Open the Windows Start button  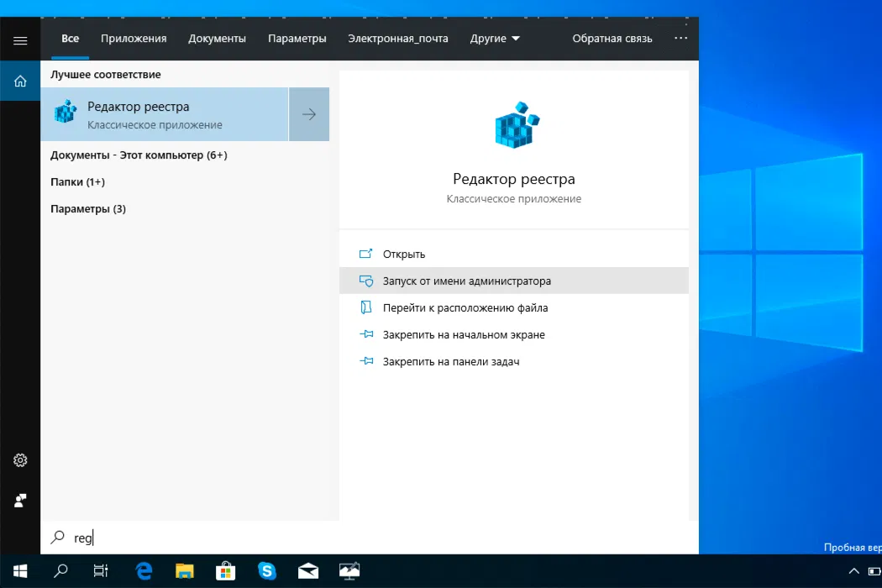pyautogui.click(x=20, y=571)
